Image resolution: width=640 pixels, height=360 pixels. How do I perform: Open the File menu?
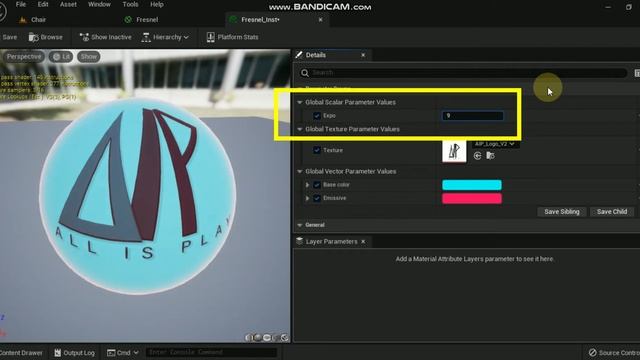click(21, 4)
